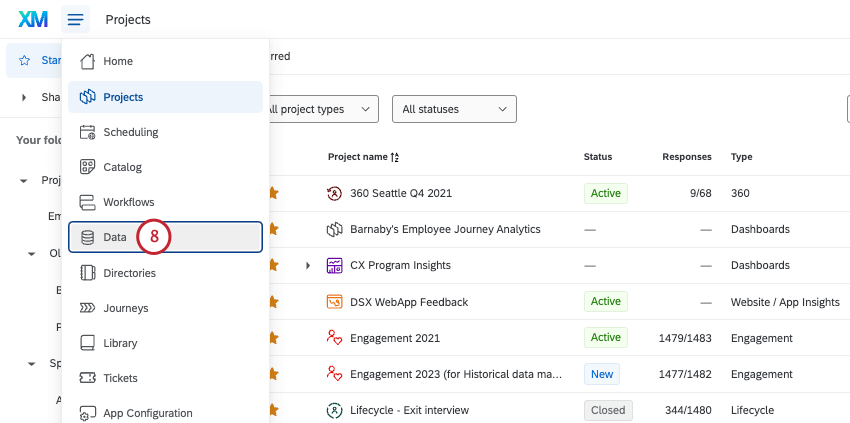Select Scheduling in the navigation menu
Viewport: 850px width, 423px height.
[x=130, y=132]
